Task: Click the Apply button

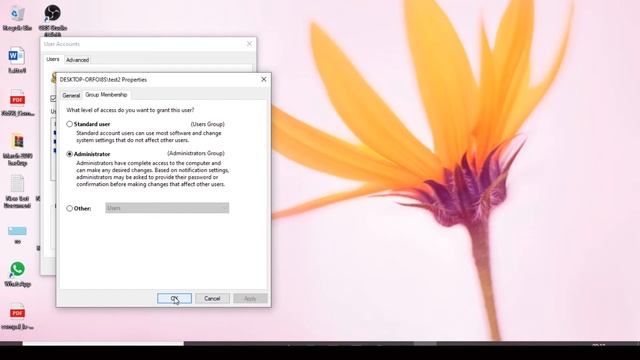Action: coord(250,298)
